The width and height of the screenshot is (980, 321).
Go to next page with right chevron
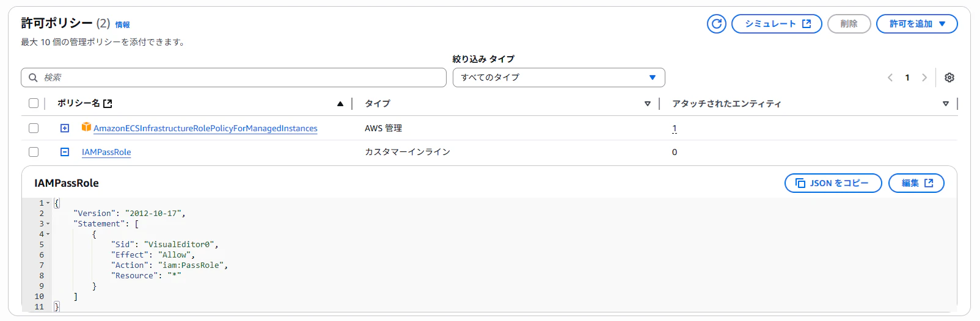[x=924, y=78]
